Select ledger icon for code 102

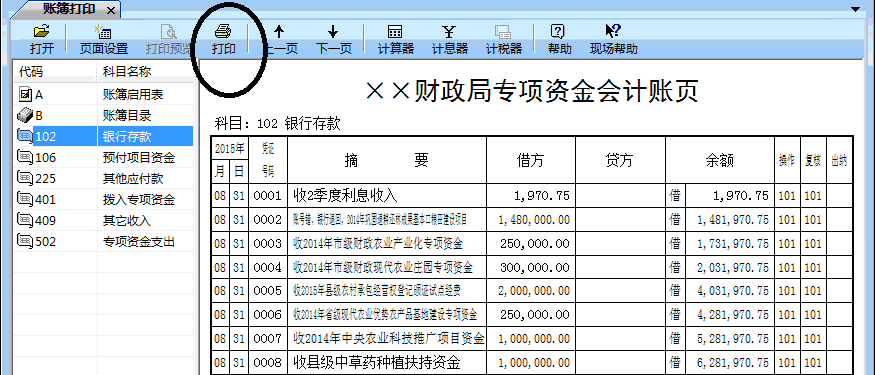[25, 137]
